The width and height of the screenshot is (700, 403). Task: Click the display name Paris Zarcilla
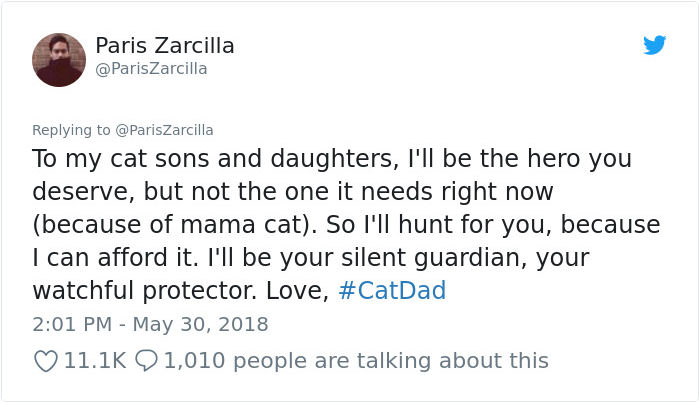[x=165, y=46]
